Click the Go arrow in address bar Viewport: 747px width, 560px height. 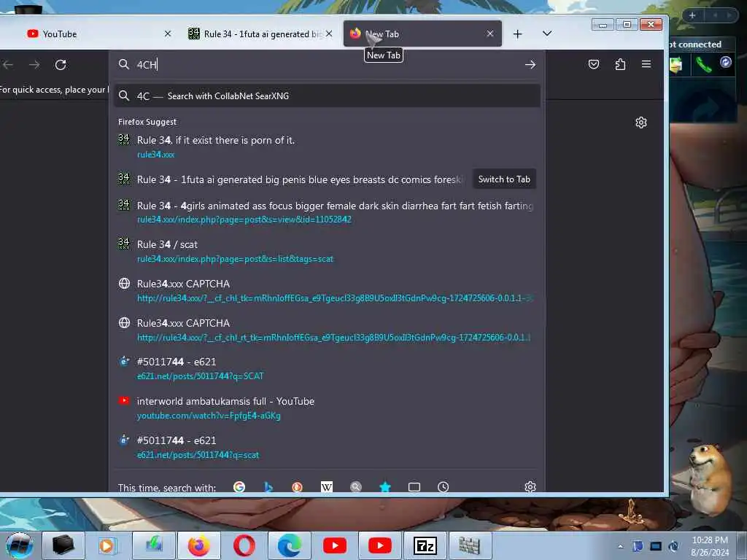click(x=530, y=65)
